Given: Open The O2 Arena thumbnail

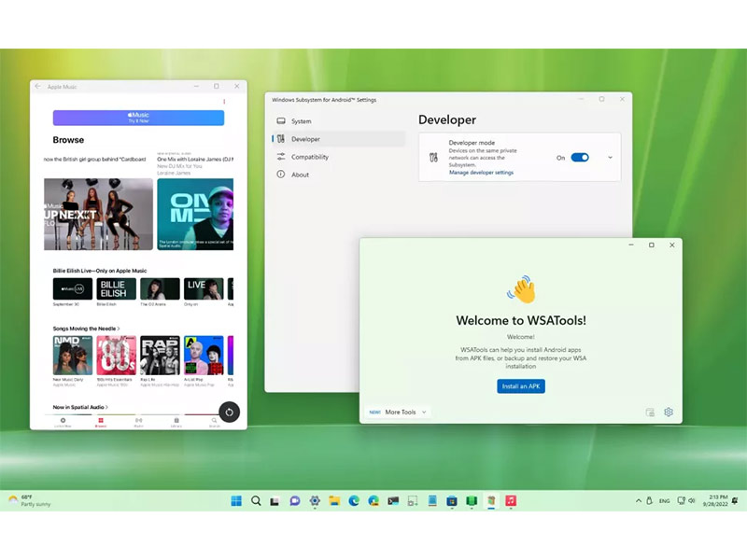Looking at the screenshot, I should point(160,288).
